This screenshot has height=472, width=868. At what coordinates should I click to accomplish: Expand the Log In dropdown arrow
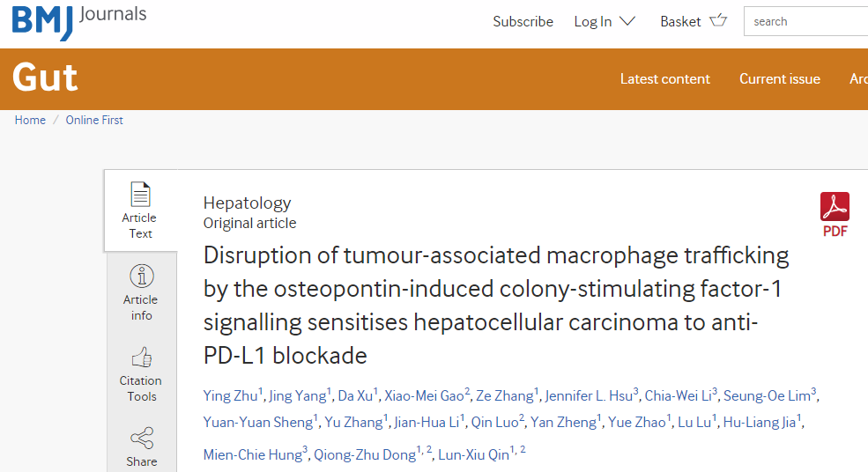point(627,21)
